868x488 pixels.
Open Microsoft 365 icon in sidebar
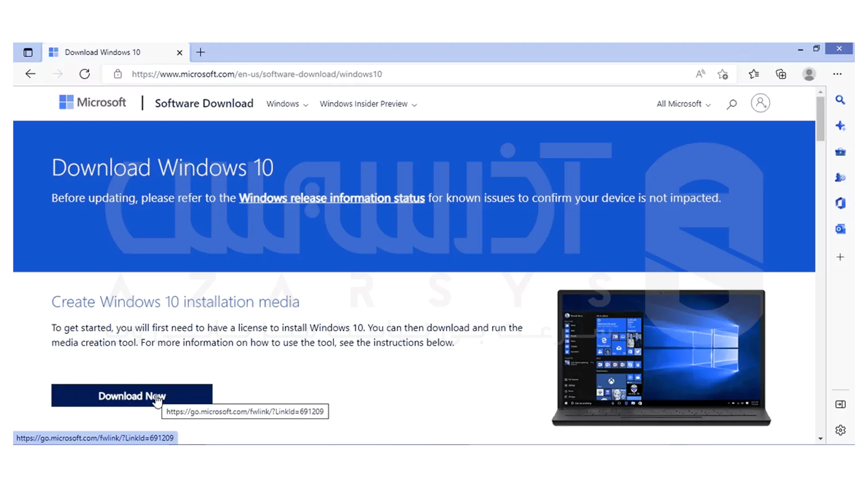tap(840, 203)
